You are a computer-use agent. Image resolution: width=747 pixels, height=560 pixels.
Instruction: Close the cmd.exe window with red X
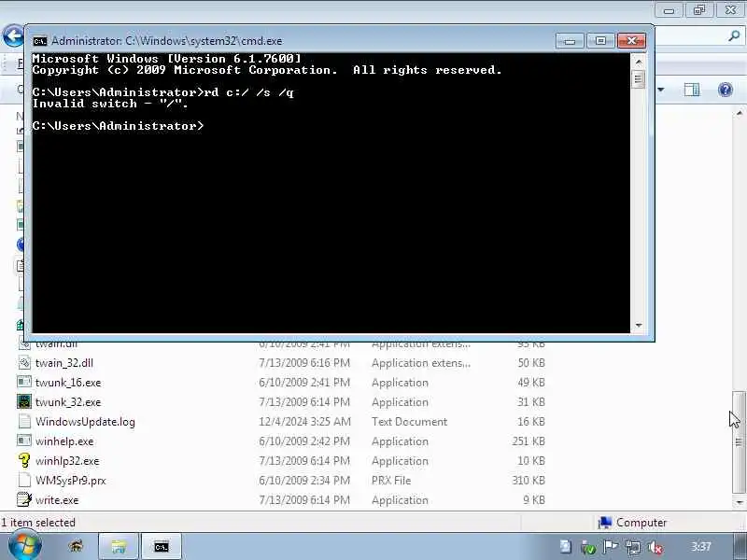point(631,41)
